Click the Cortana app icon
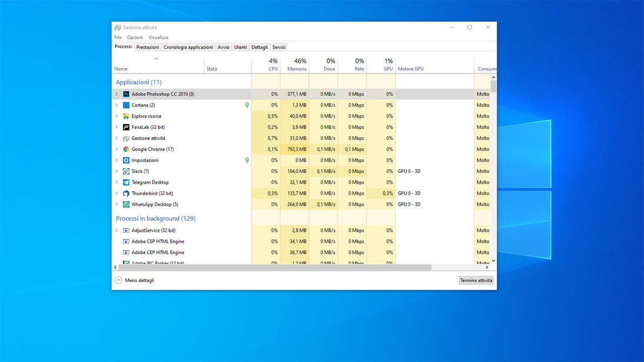The height and width of the screenshot is (362, 644). [126, 105]
